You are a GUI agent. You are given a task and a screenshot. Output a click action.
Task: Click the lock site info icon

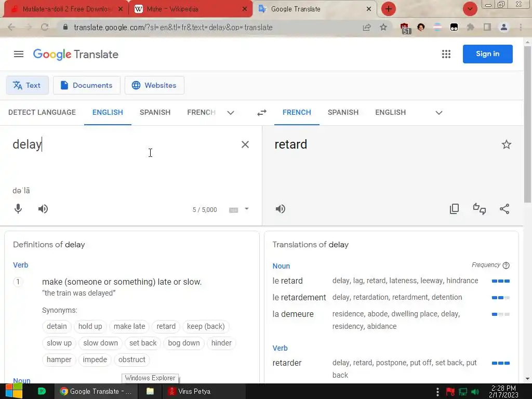[x=65, y=27]
